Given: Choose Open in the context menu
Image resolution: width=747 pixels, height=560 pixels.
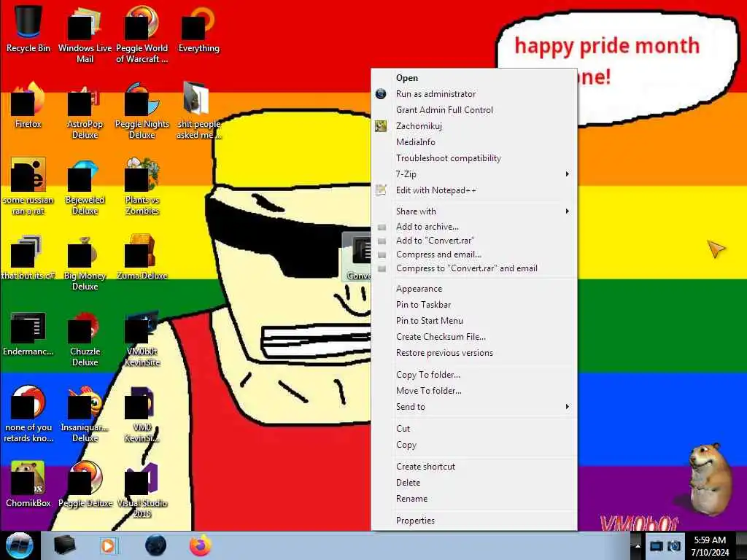Looking at the screenshot, I should point(473,77).
